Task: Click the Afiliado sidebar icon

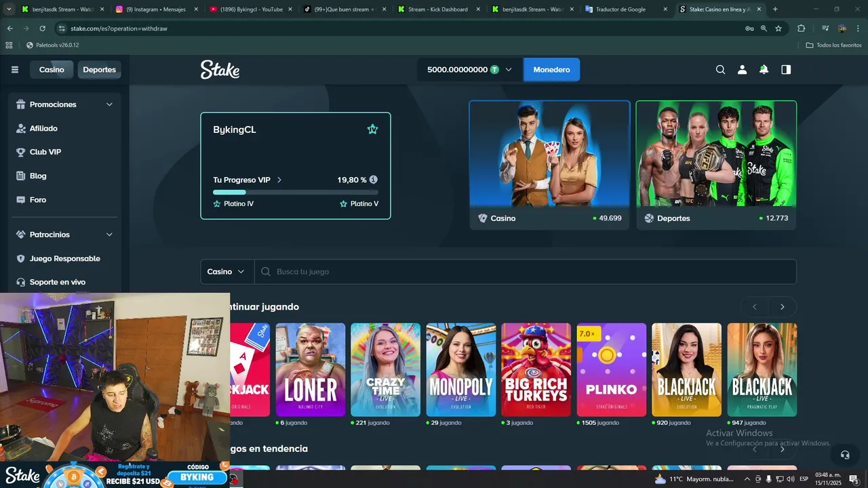Action: click(x=20, y=128)
